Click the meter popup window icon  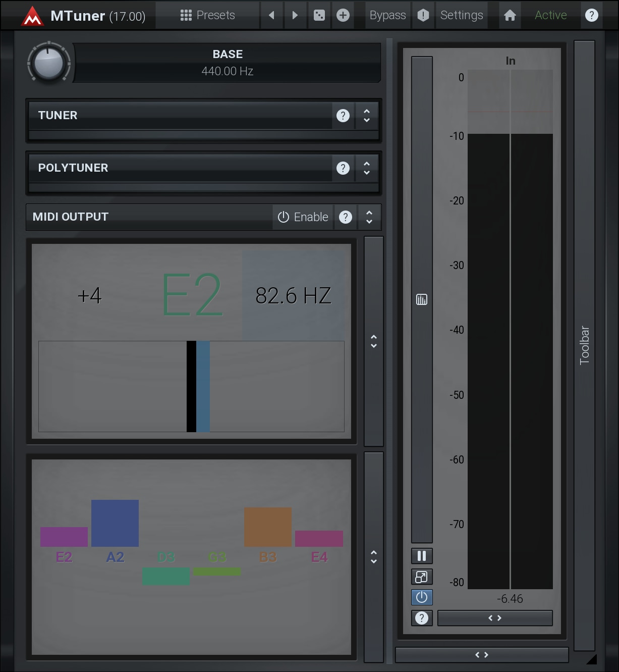422,577
